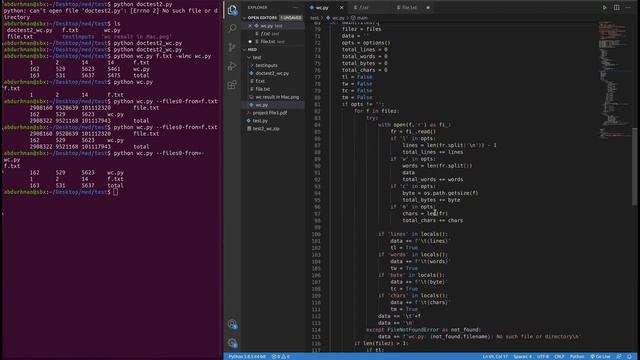The width and height of the screenshot is (640, 360).
Task: Select the Python interpreter version in status bar
Action: [247, 357]
